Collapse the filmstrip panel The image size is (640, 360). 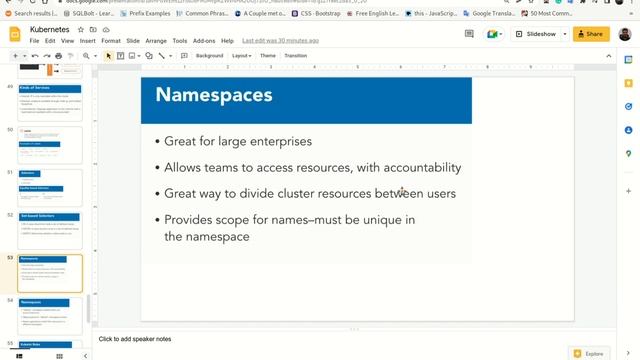point(85,356)
